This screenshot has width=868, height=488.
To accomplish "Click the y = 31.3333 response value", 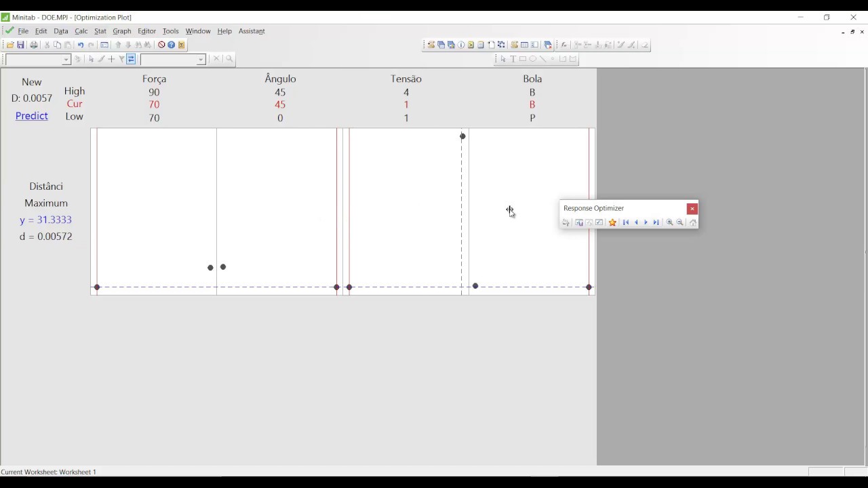I will [46, 220].
